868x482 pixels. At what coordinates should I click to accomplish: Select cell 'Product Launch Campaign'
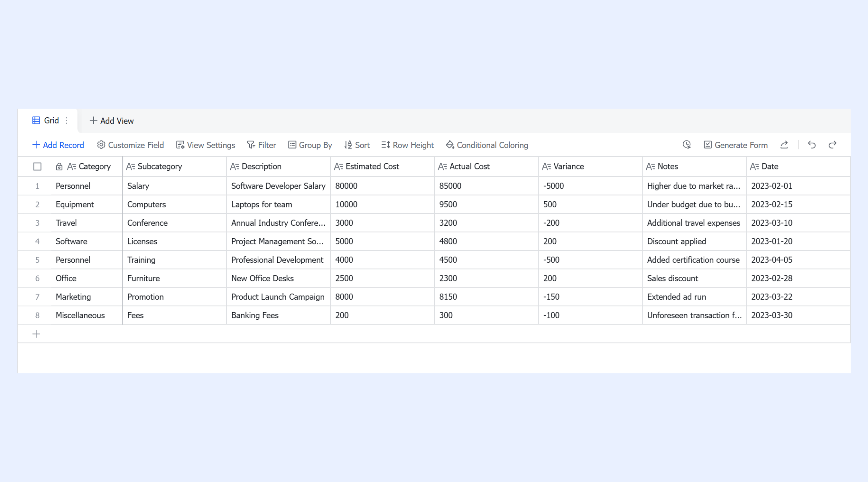(x=278, y=297)
